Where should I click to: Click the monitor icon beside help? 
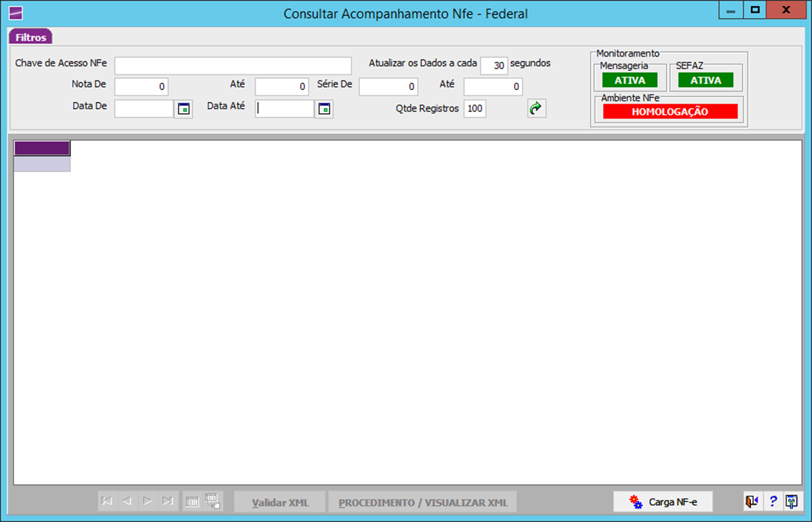click(x=793, y=501)
